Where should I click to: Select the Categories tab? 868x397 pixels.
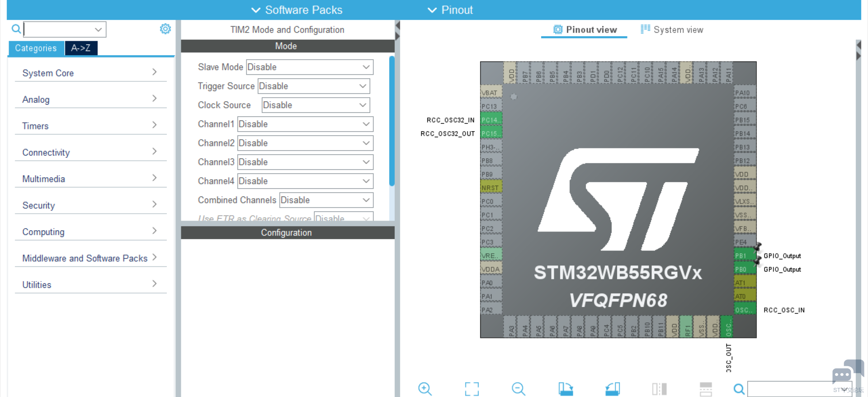click(36, 48)
